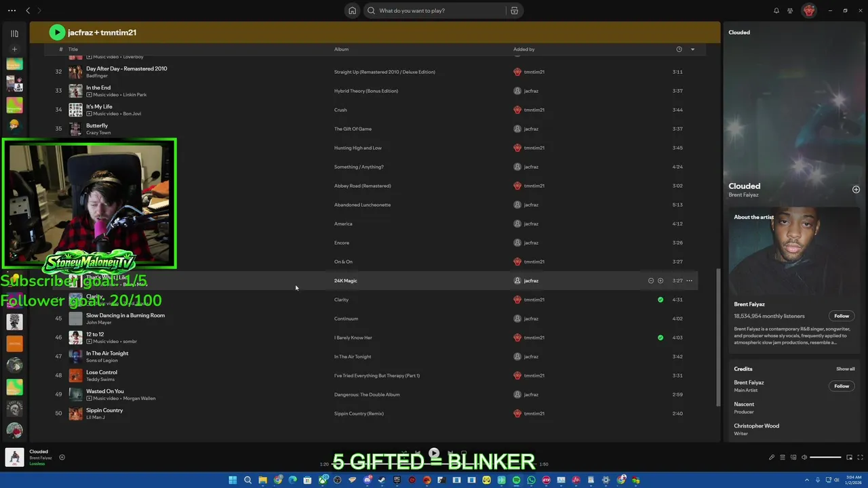
Task: Sort by the Title column header
Action: (73, 49)
